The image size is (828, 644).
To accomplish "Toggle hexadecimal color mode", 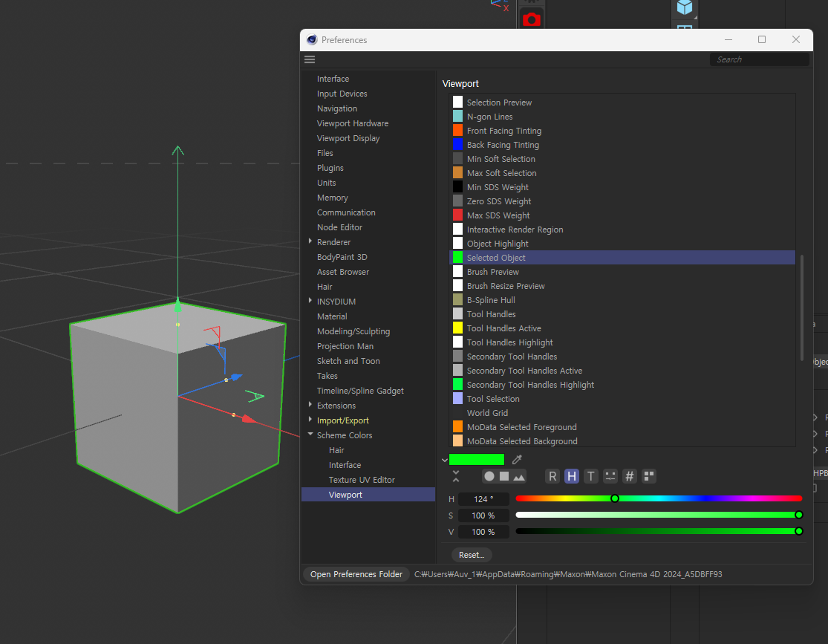I will click(x=630, y=476).
